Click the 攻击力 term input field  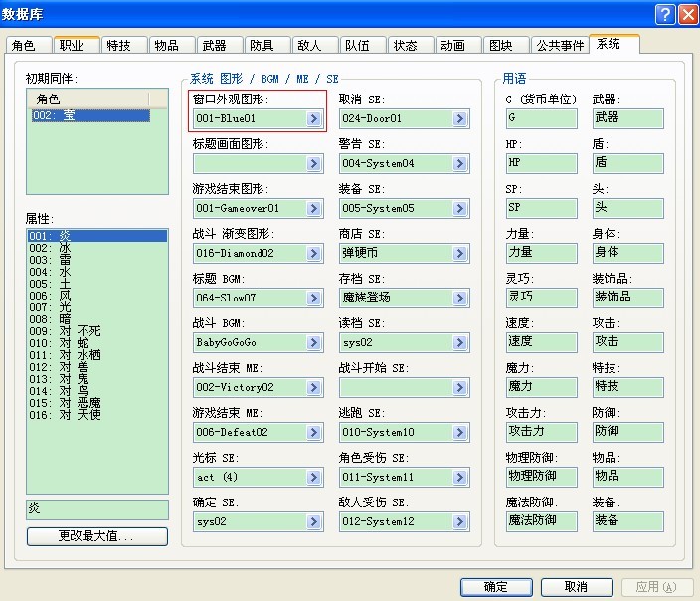(x=542, y=432)
